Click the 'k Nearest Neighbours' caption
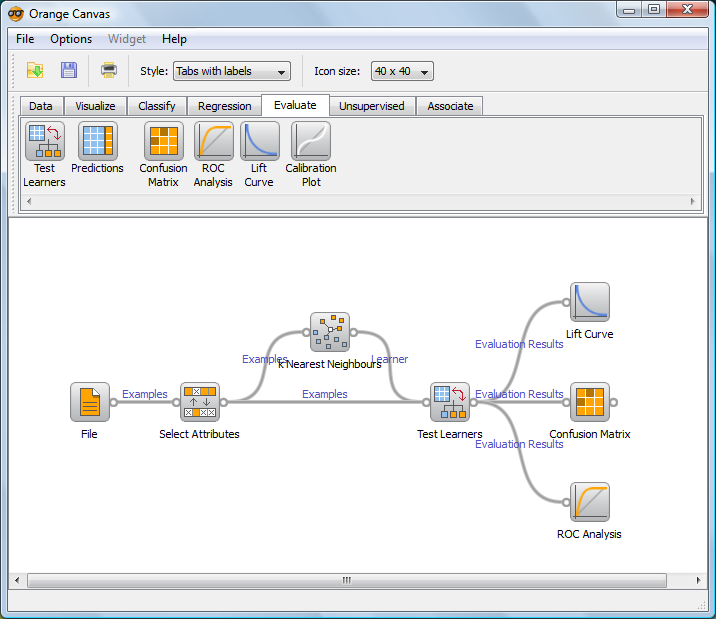716x619 pixels. pos(330,364)
